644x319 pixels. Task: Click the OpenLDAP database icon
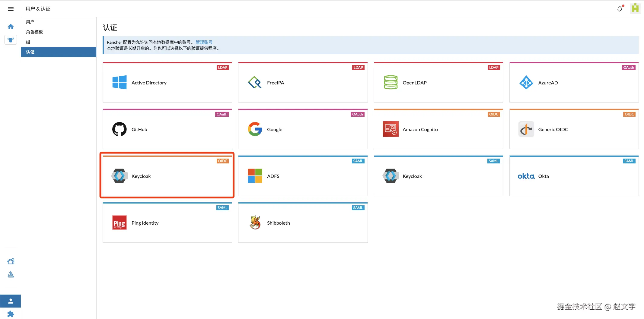click(391, 82)
